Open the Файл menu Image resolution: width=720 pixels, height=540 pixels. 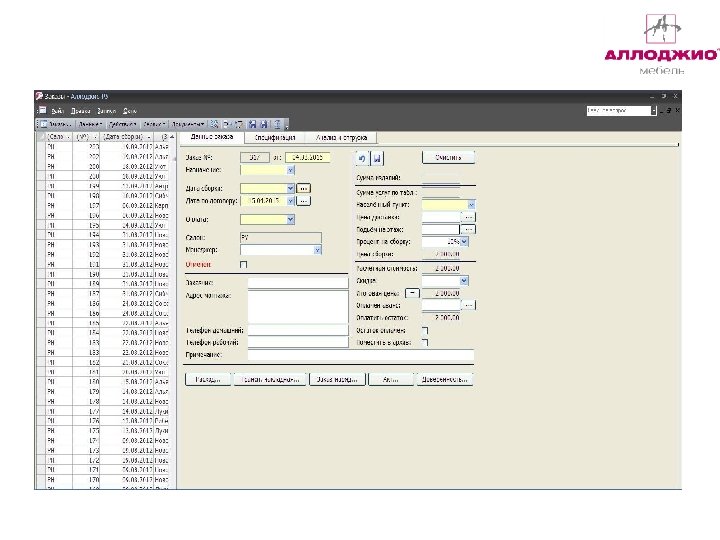(x=57, y=111)
